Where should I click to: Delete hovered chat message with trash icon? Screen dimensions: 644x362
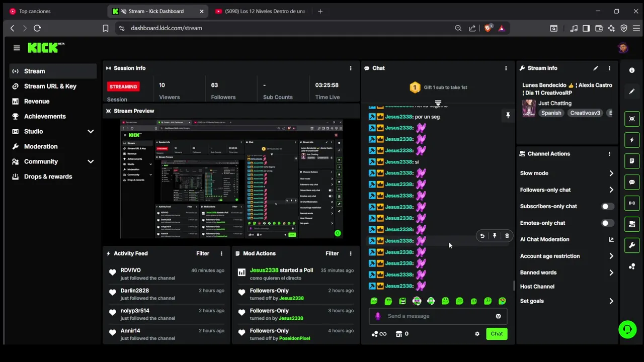coord(507,236)
